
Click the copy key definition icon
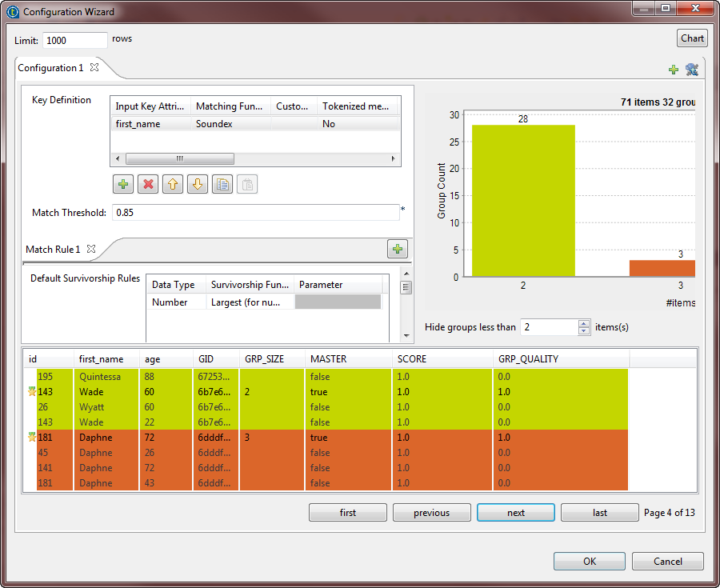point(222,185)
